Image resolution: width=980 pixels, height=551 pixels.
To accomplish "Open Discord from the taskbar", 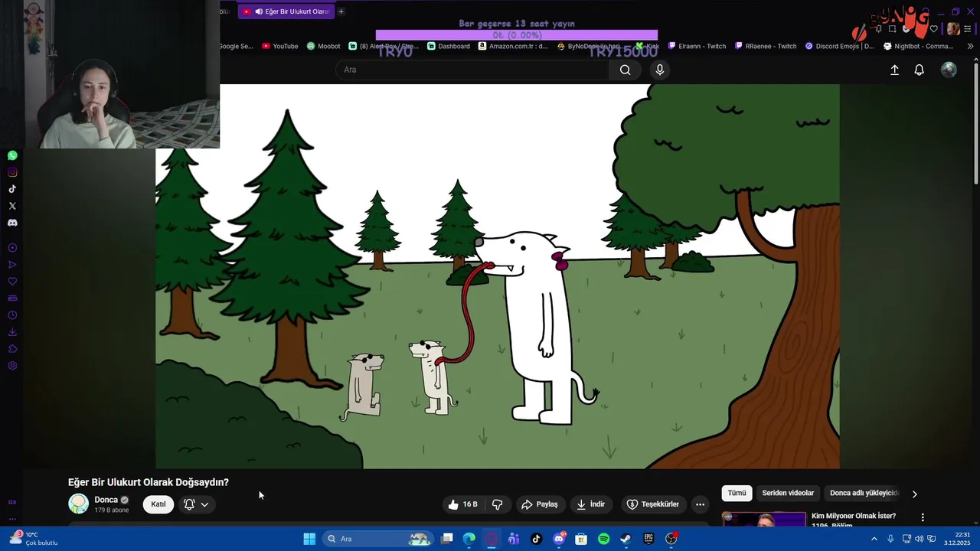I will (559, 539).
